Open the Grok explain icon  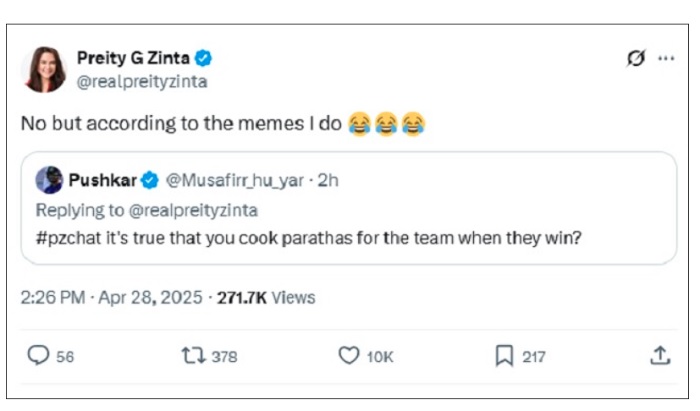click(x=635, y=58)
